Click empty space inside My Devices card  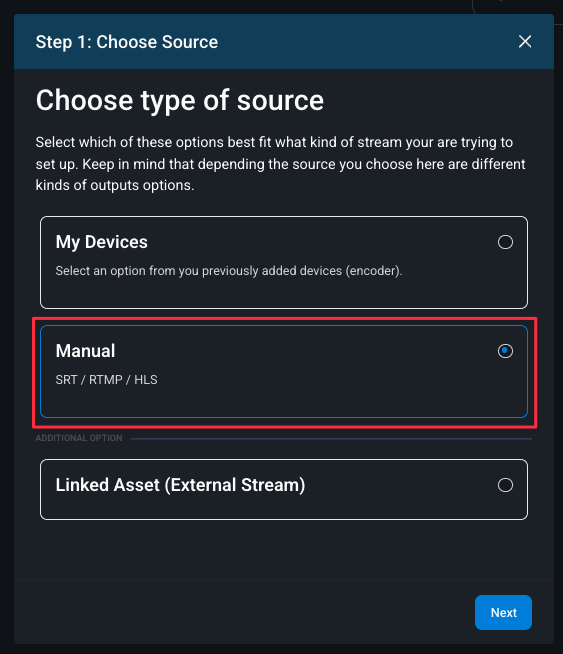coord(292,294)
